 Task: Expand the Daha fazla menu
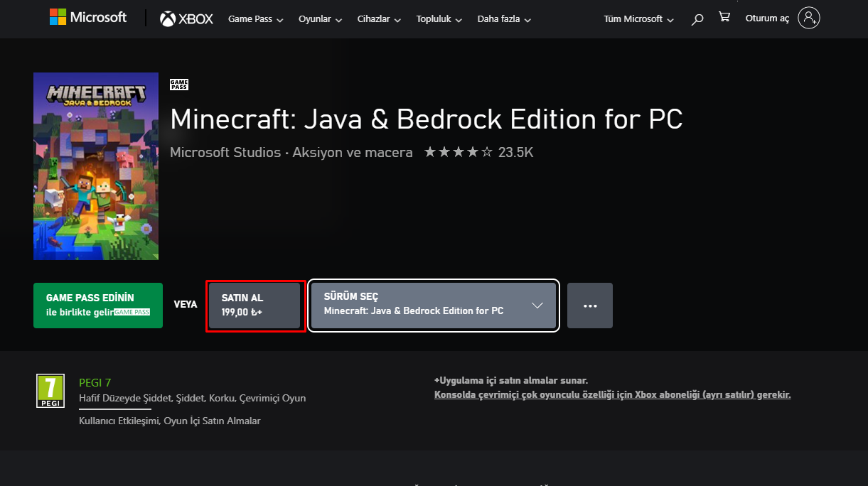[x=504, y=19]
